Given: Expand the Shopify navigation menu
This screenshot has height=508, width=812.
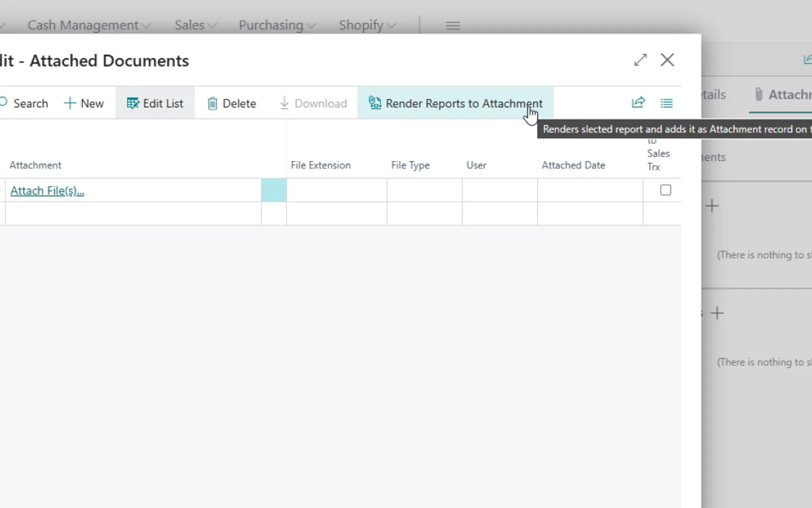Looking at the screenshot, I should click(x=367, y=25).
